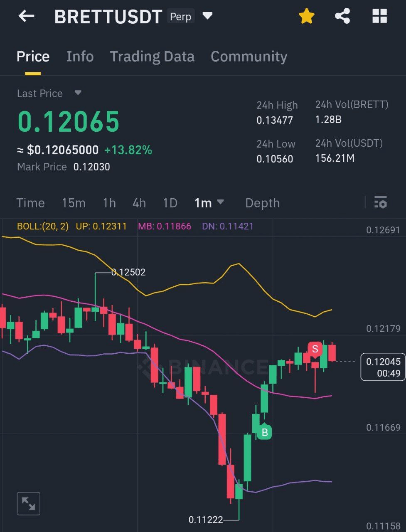Click the 0.11669 price axis label

(383, 428)
